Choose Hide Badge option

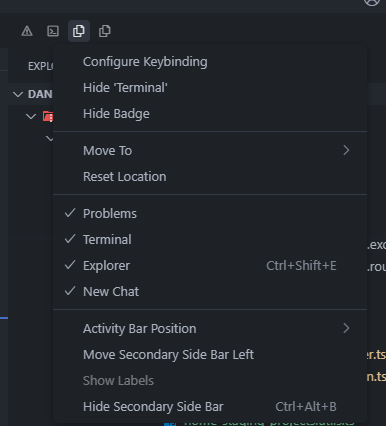(x=210, y=114)
